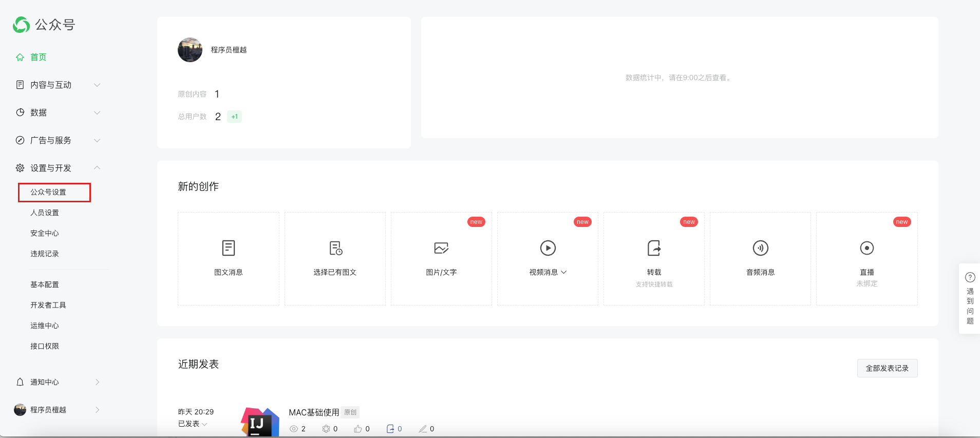
Task: Click 总用户数 count 2
Action: point(218,117)
